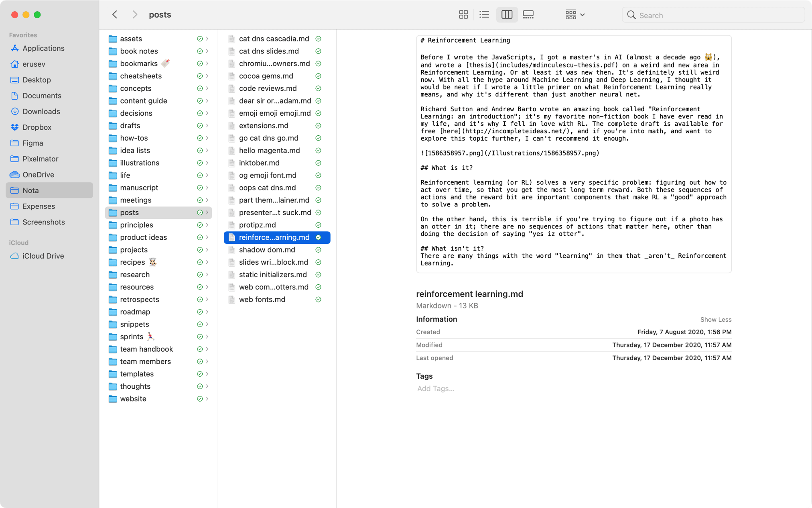This screenshot has width=812, height=508.
Task: Expand the posts folder chevron
Action: click(x=207, y=212)
